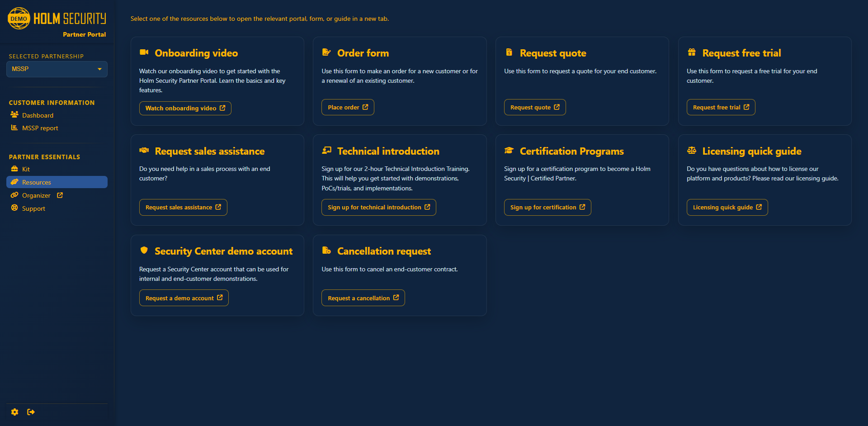Click the logout icon at sidebar bottom
This screenshot has height=426, width=868.
[31, 412]
